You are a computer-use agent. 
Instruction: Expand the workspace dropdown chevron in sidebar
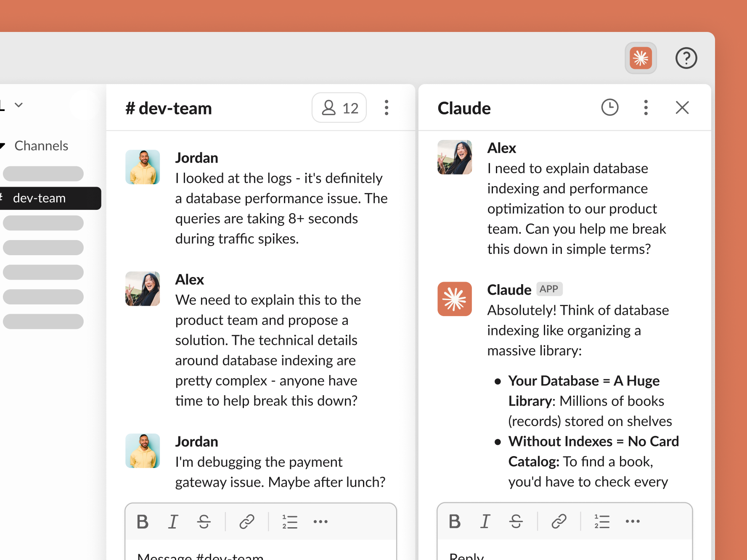(19, 105)
